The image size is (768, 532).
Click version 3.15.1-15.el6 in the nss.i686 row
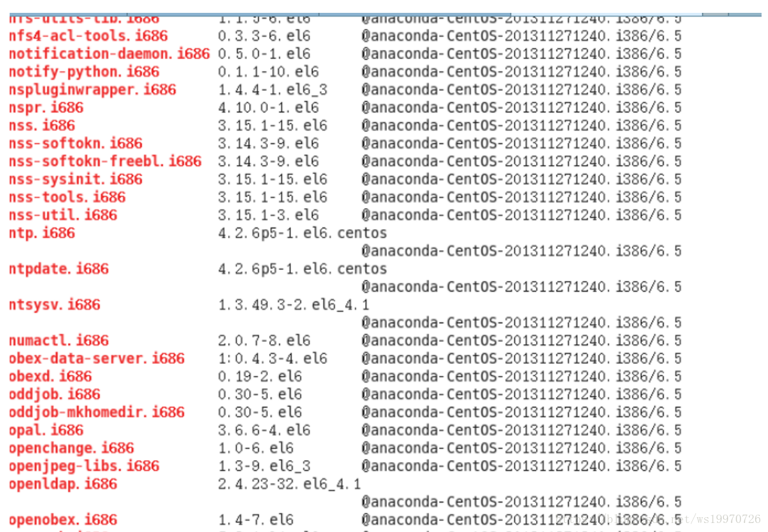coord(272,125)
